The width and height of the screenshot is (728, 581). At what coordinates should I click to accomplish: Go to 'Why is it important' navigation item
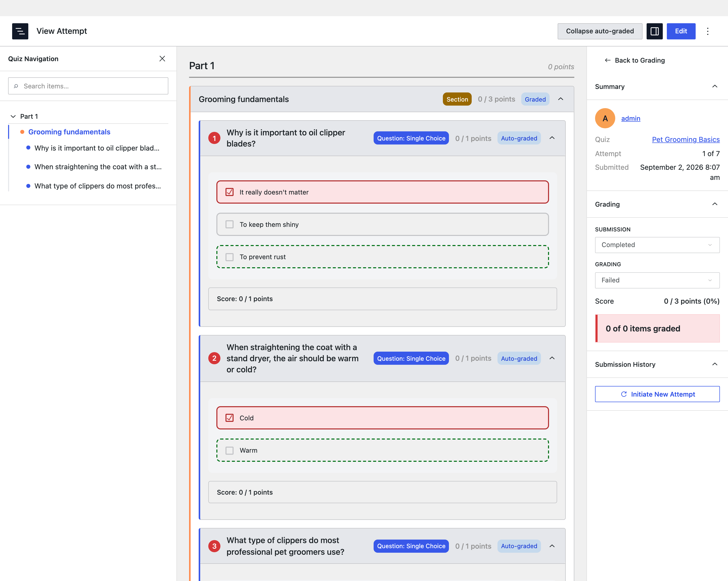(97, 148)
